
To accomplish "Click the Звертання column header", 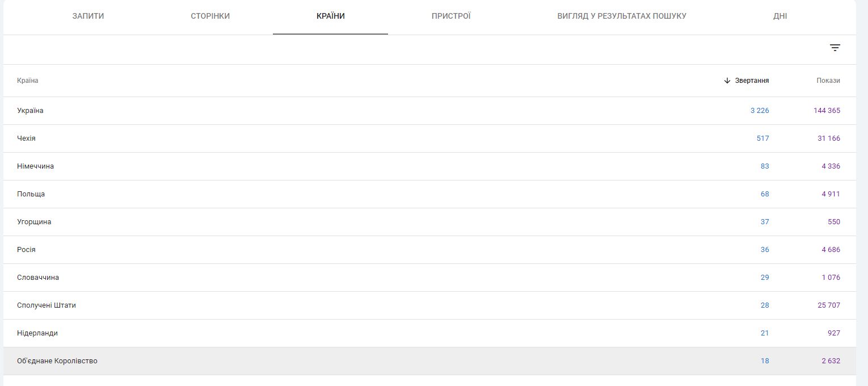I will [x=752, y=81].
